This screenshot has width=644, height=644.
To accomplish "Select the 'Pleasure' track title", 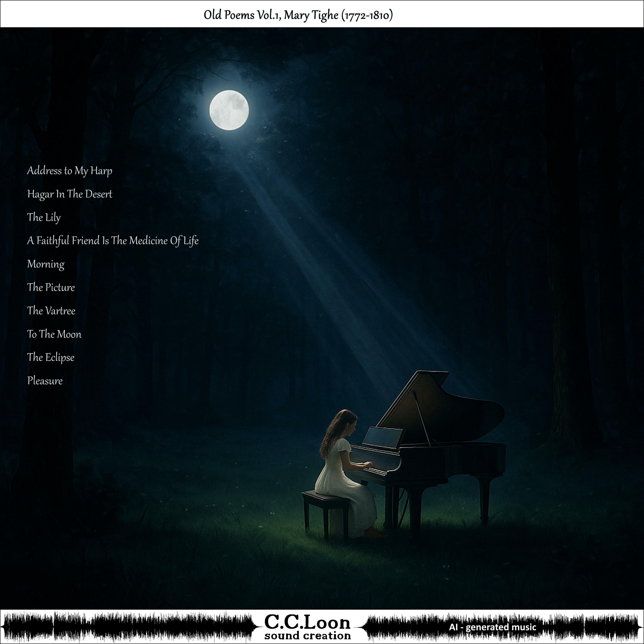I will (45, 381).
